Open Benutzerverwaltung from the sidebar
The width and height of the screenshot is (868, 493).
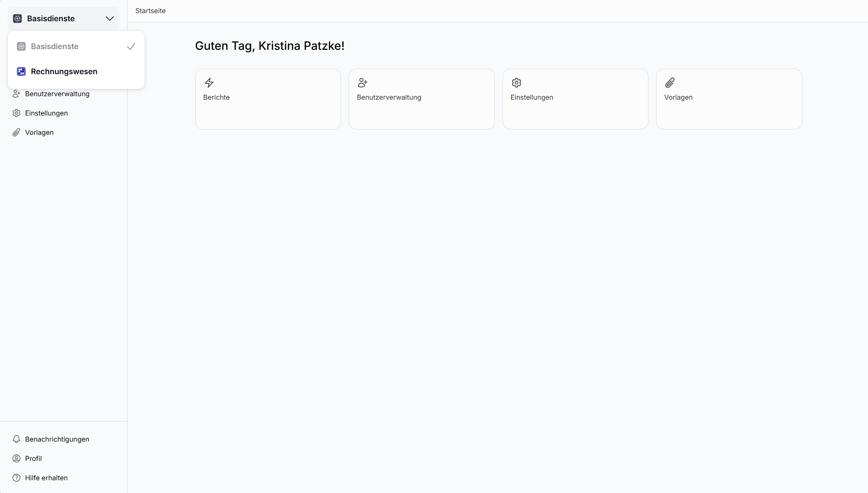[57, 94]
